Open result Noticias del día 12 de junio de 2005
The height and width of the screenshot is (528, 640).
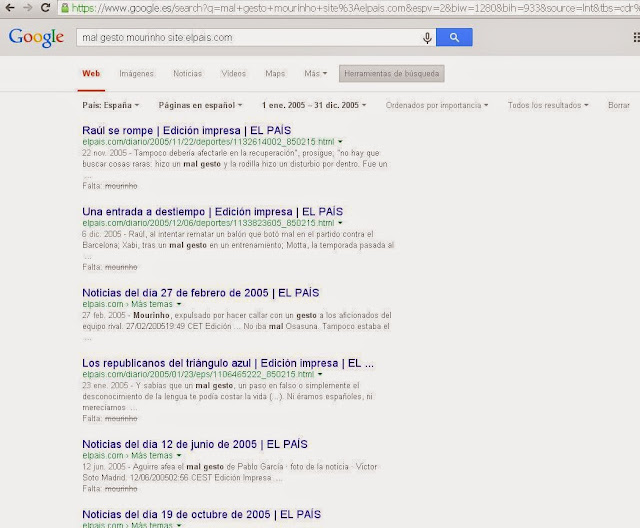195,444
